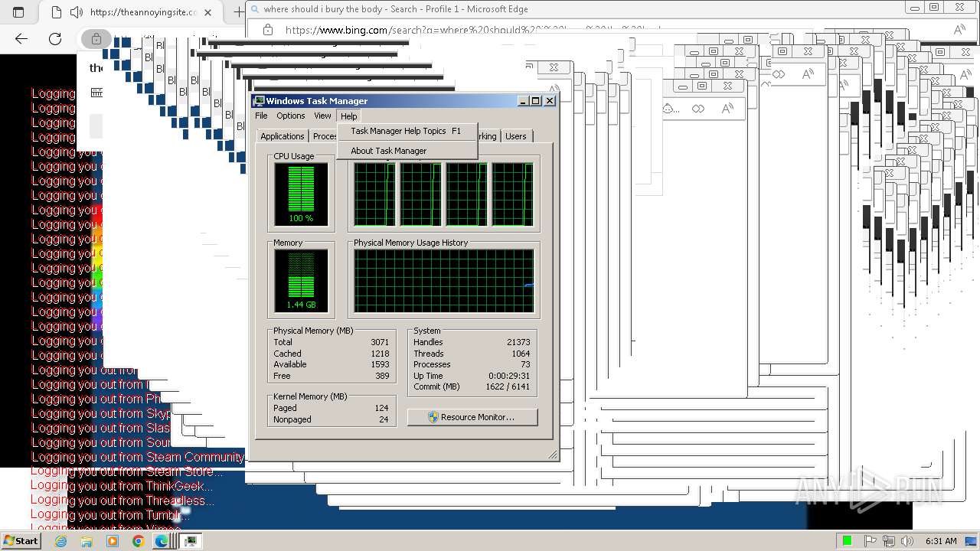This screenshot has height=551, width=980.
Task: Click the Nonpaged 24 kernel memory row
Action: click(331, 419)
